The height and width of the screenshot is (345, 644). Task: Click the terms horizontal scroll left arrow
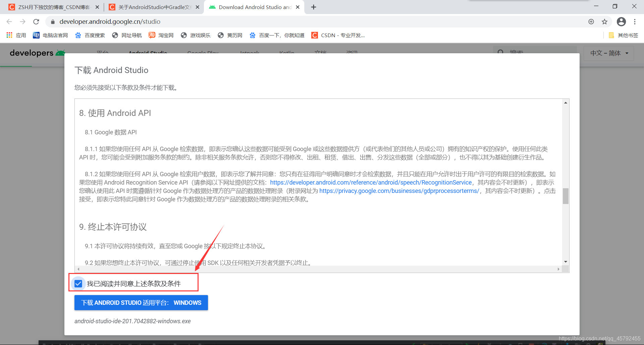click(x=78, y=269)
